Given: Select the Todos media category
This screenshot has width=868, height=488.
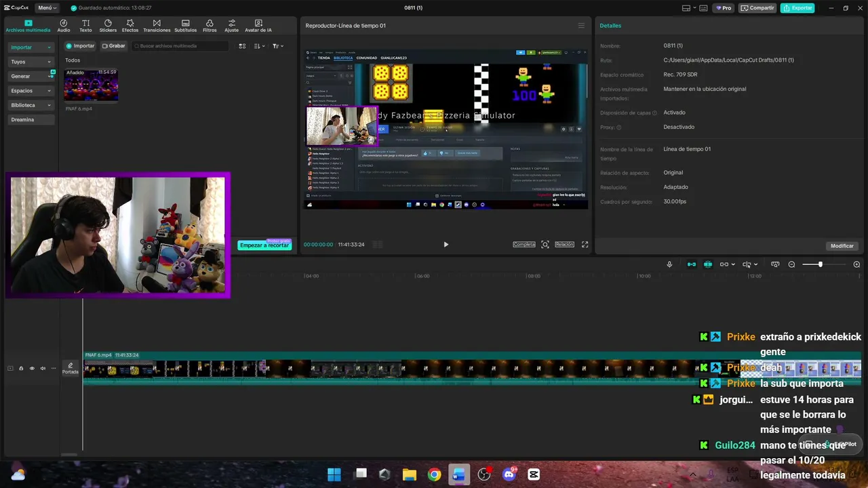Looking at the screenshot, I should pyautogui.click(x=73, y=60).
